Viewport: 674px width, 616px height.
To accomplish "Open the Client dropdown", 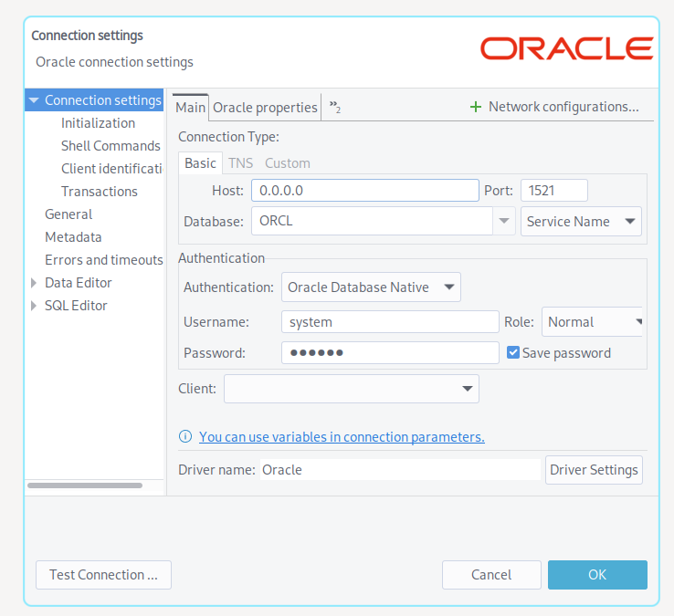I will [x=352, y=389].
